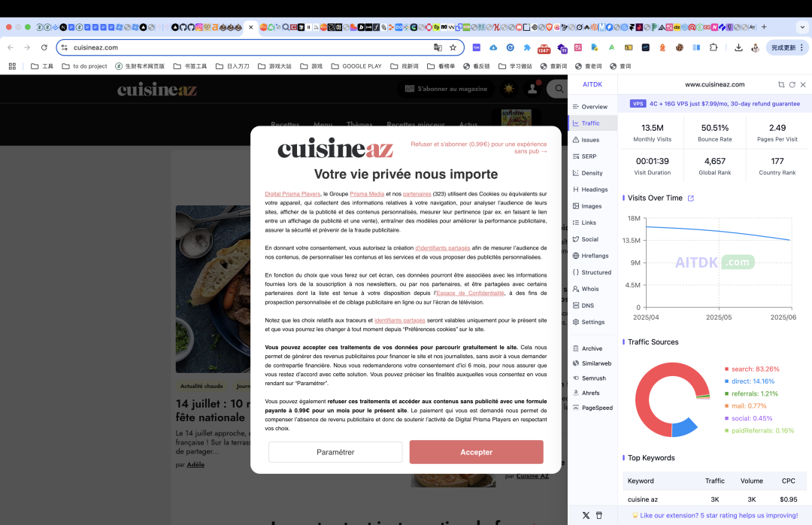
Task: Click the Accepter button
Action: tap(477, 452)
